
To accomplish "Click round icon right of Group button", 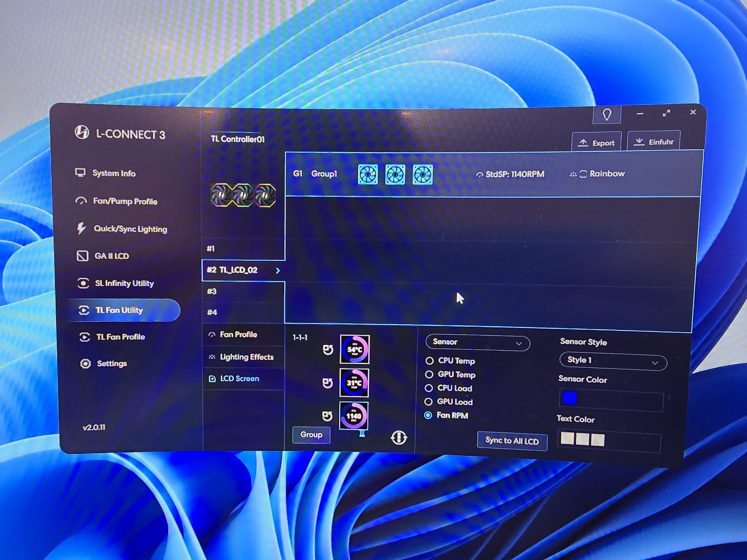I will click(x=398, y=437).
